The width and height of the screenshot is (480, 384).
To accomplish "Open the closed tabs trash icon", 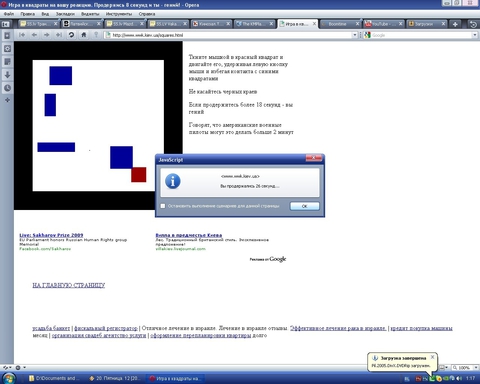I will [473, 24].
